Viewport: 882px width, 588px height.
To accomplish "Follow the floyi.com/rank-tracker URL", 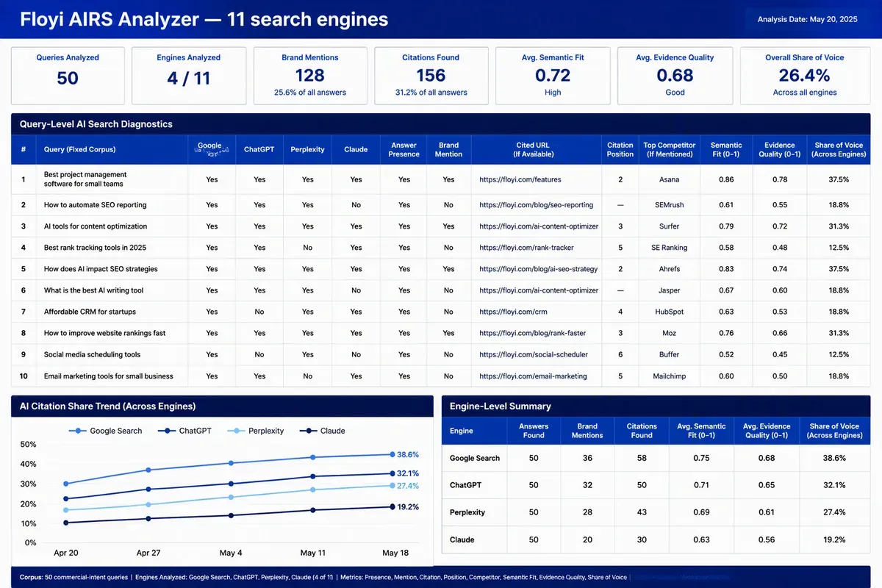I will (526, 248).
